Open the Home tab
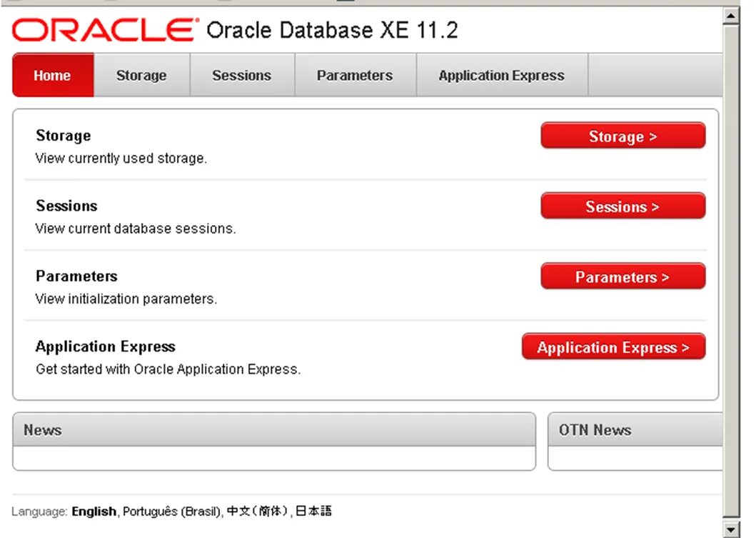 point(53,75)
